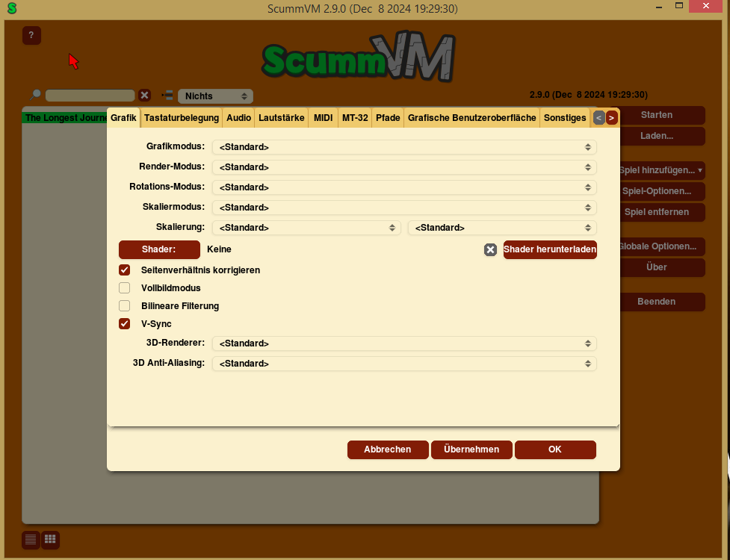Screen dimensions: 730x560
Task: Switch to list view icon
Action: coord(31,540)
